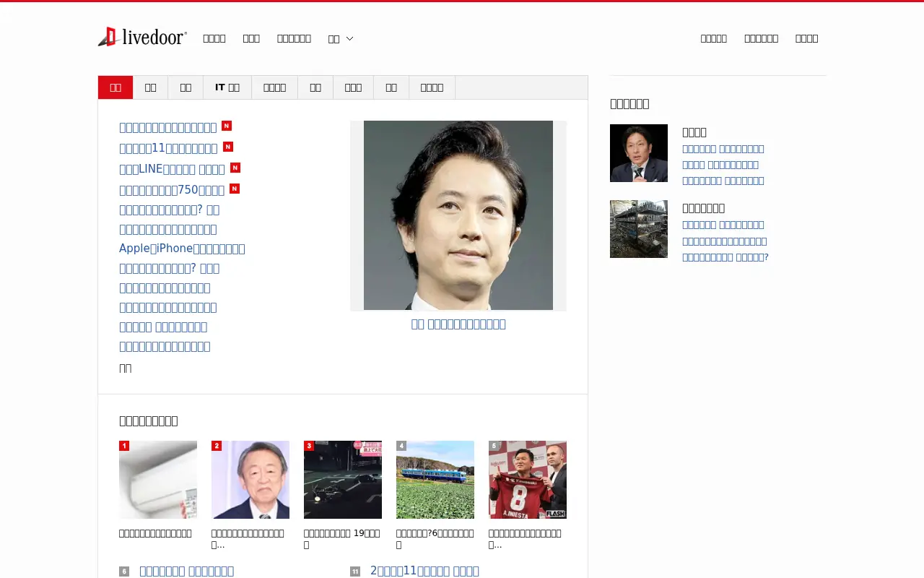Click the livedoor logo
The width and height of the screenshot is (924, 578).
click(x=142, y=37)
